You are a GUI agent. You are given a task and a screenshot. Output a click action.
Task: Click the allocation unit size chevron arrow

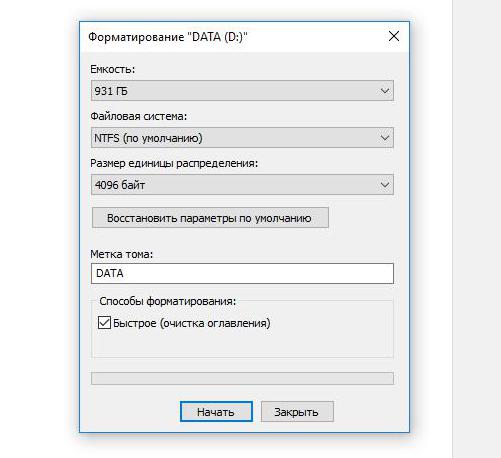[385, 185]
